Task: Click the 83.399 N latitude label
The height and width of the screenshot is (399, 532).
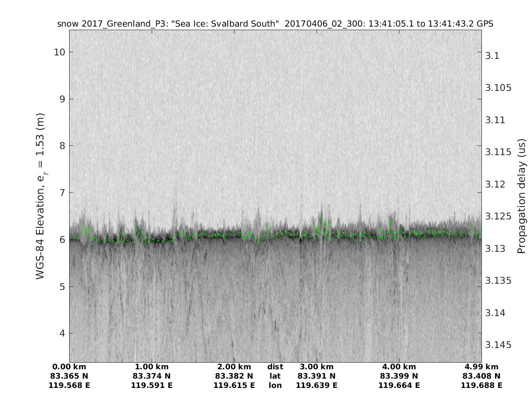Action: tap(399, 376)
